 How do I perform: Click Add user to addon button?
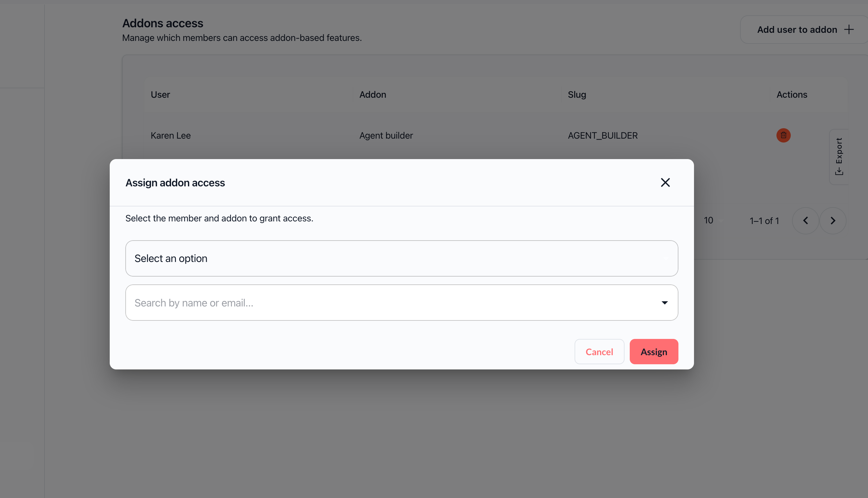point(797,30)
